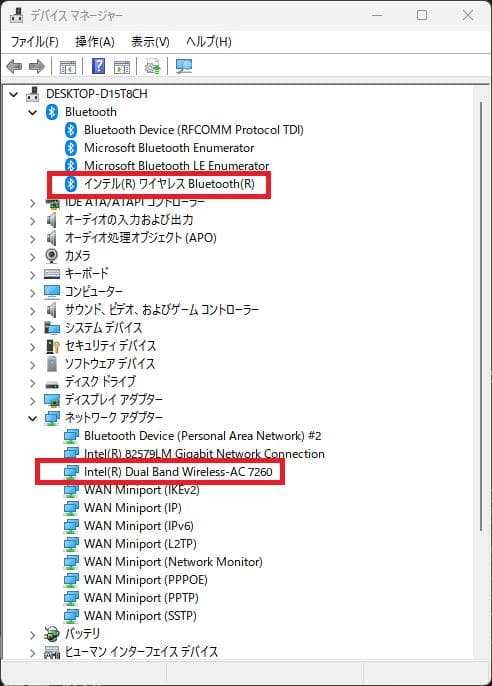Open the Help toolbar icon with question mark
492x686 pixels.
[x=99, y=66]
